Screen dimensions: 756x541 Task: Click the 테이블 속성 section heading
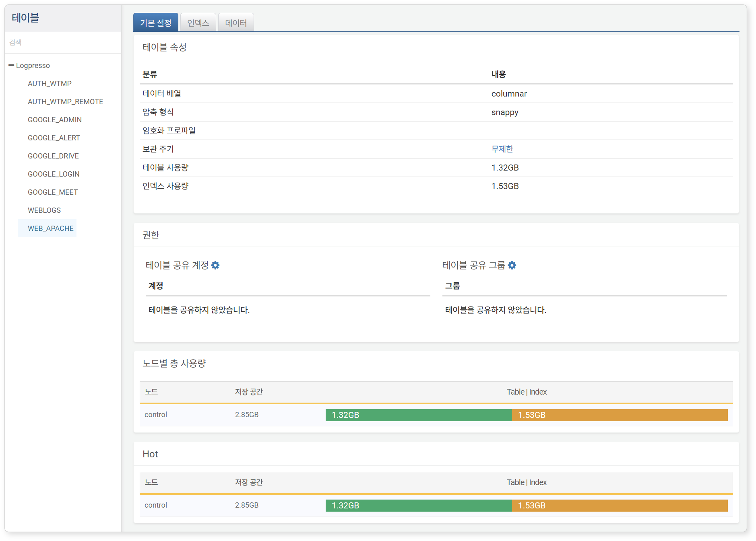165,47
